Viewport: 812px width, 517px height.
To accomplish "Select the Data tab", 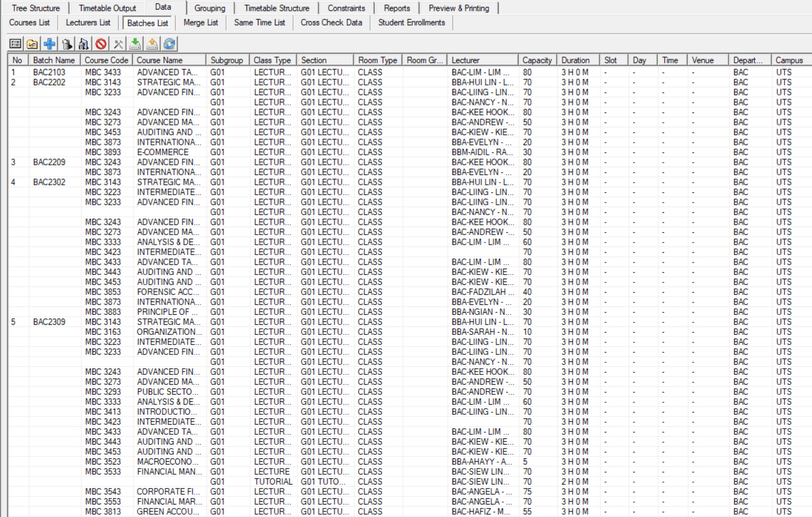I will pos(163,7).
